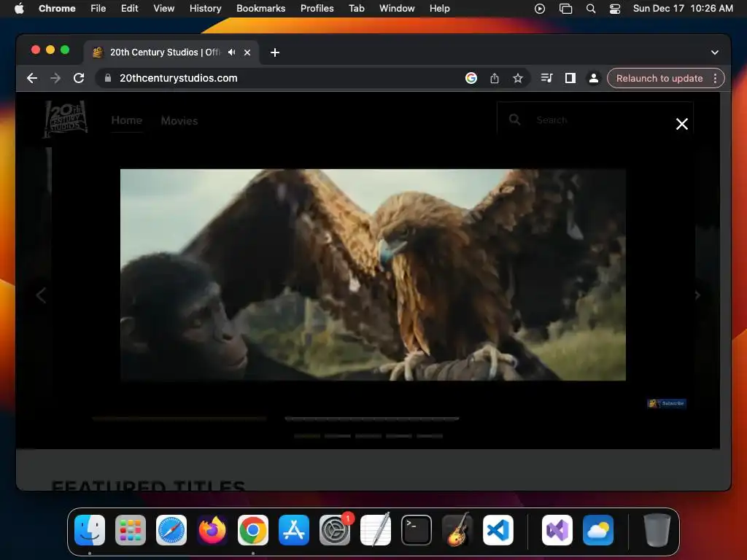This screenshot has height=560, width=747.
Task: Open the Home navigation link
Action: [127, 120]
